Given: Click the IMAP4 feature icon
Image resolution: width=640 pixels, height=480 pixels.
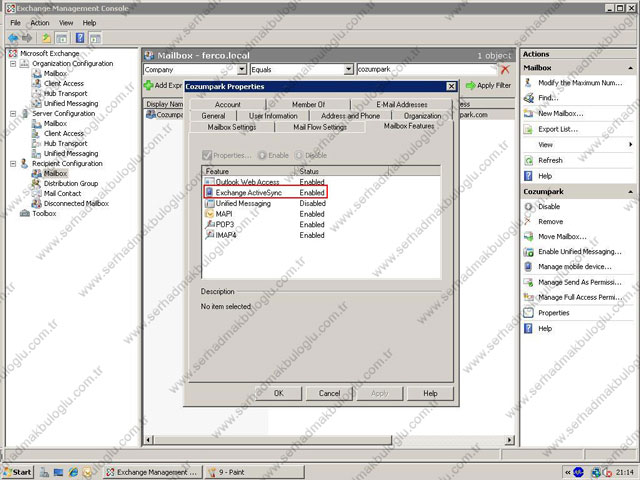Looking at the screenshot, I should 209,235.
